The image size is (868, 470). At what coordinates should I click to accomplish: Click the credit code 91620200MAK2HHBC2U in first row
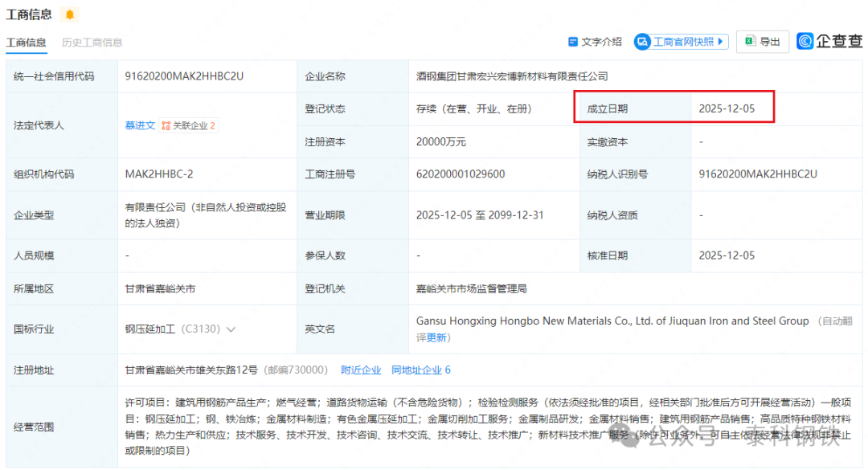pos(184,76)
